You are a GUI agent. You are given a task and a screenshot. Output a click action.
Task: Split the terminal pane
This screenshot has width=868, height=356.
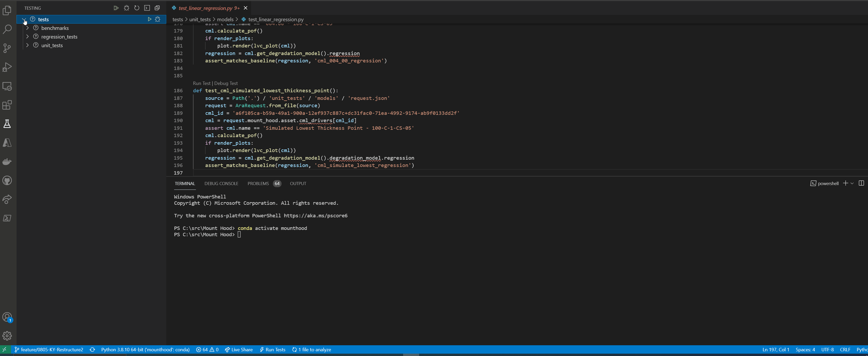pyautogui.click(x=862, y=183)
